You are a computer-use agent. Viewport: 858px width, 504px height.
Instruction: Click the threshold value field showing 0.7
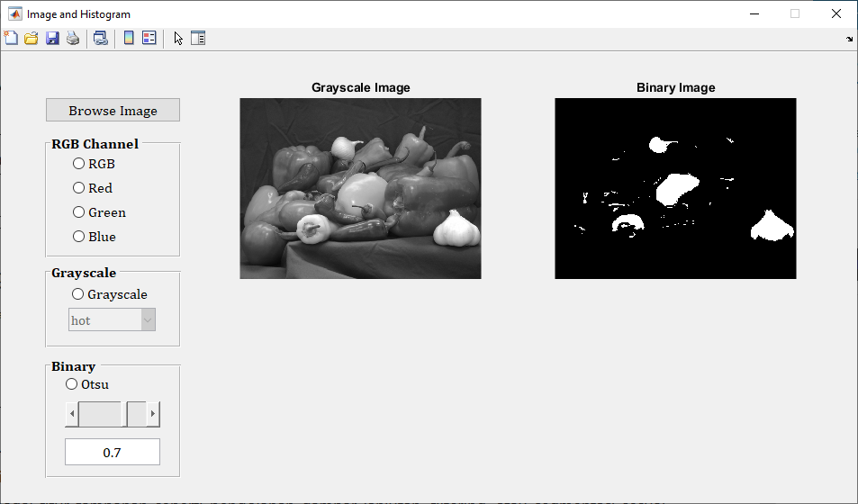(x=113, y=453)
